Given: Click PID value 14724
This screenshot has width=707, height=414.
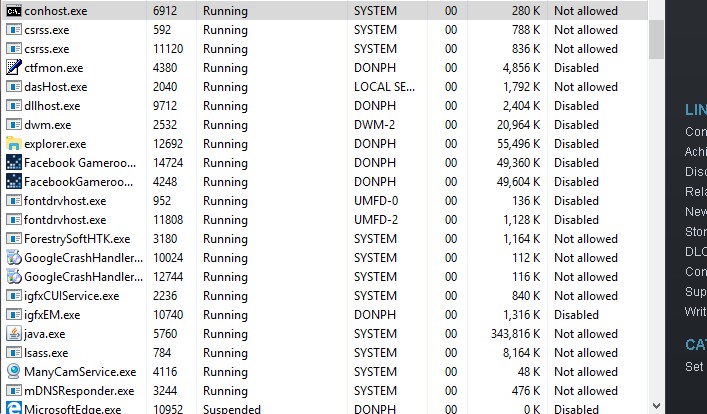Looking at the screenshot, I should 168,162.
